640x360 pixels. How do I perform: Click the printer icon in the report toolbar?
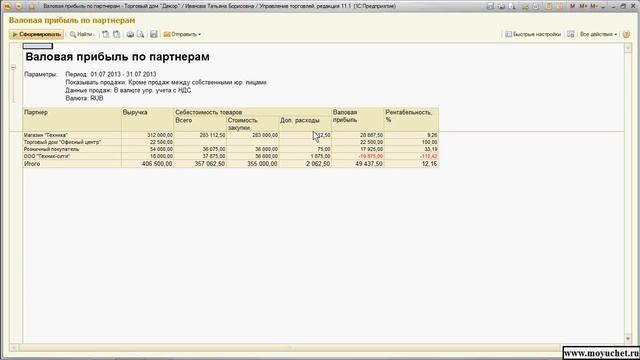130,34
